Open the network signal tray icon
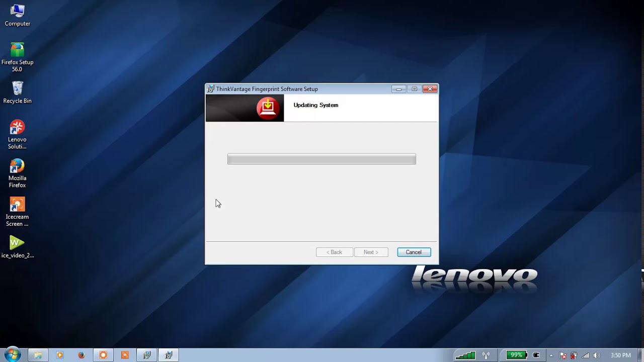 point(585,355)
